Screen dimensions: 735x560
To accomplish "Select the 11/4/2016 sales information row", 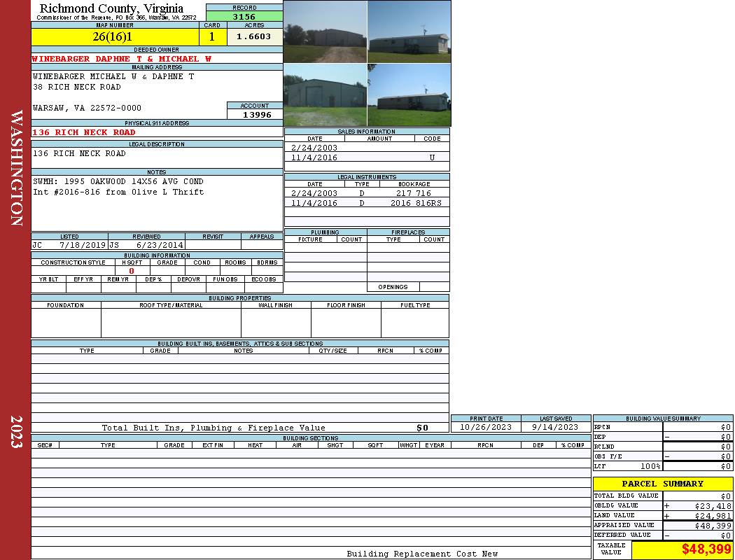I will pos(366,157).
